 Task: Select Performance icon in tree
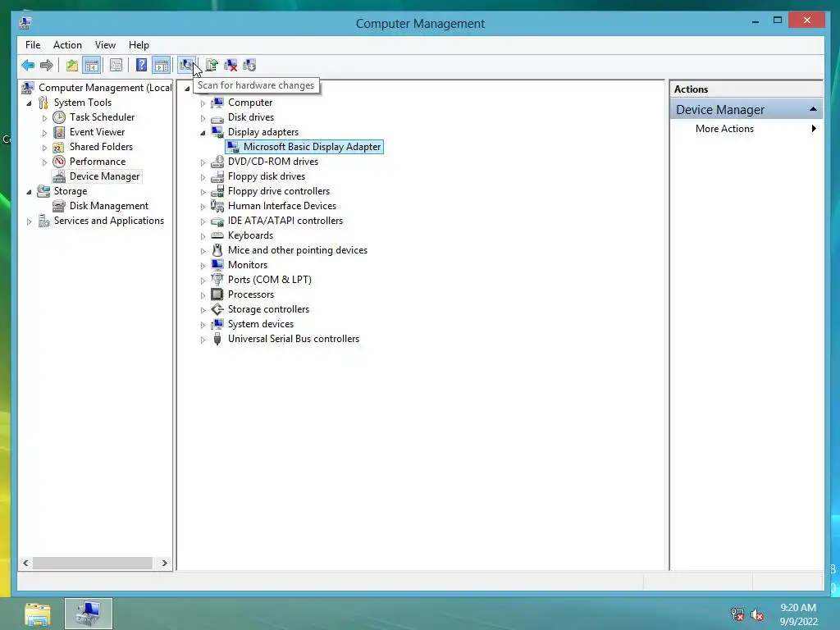click(59, 162)
